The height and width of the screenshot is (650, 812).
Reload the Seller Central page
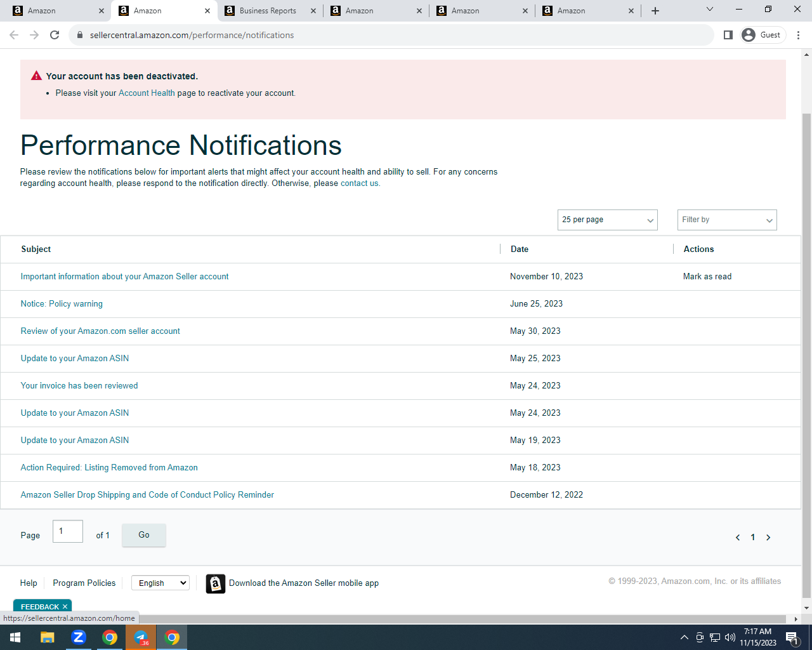pyautogui.click(x=55, y=35)
